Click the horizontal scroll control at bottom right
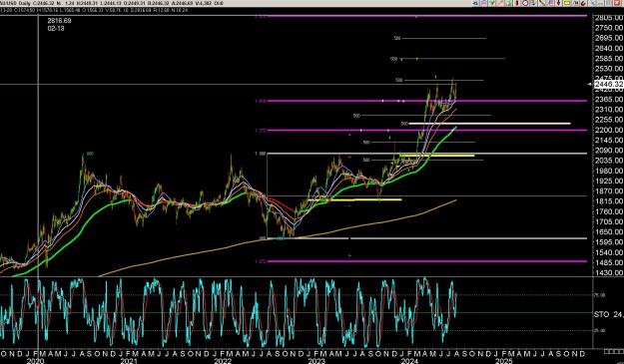Screen dimensions: 624x364 614,352
